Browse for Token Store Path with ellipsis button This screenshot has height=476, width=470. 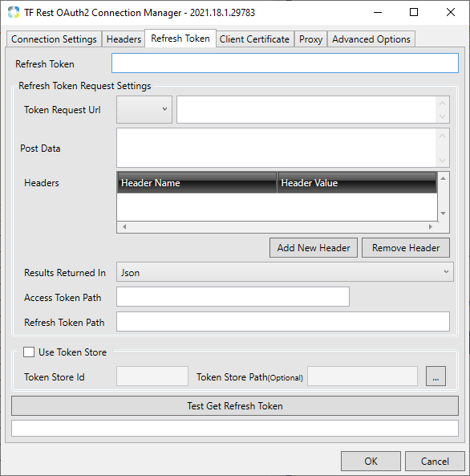click(x=436, y=376)
